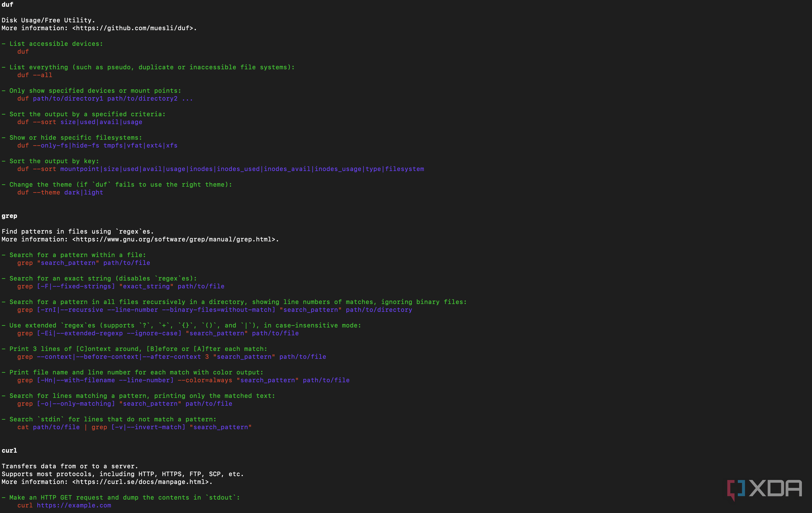
Task: Click the grep -rnI recursive command
Action: 215,310
